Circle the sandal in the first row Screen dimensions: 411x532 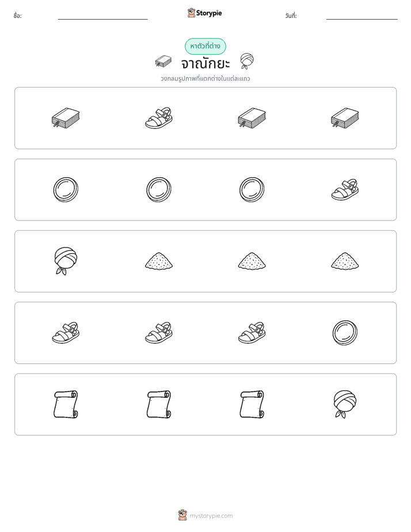point(159,118)
